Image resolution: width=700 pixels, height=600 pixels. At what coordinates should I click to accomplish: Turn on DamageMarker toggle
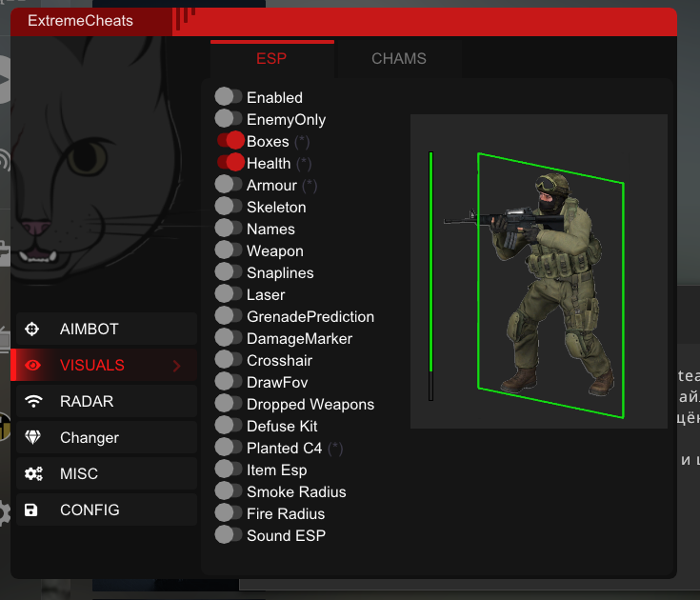229,337
